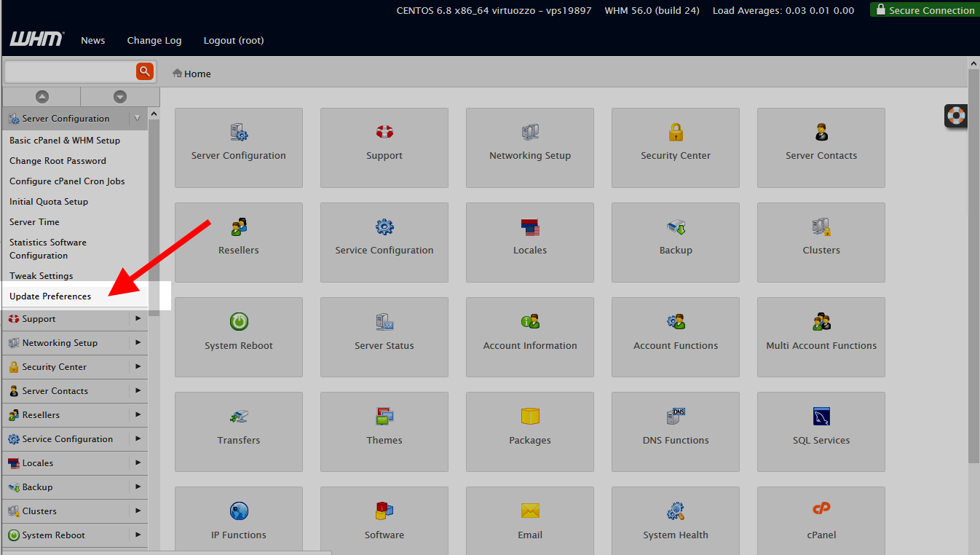
Task: Click the Logout (root) link
Action: (234, 41)
